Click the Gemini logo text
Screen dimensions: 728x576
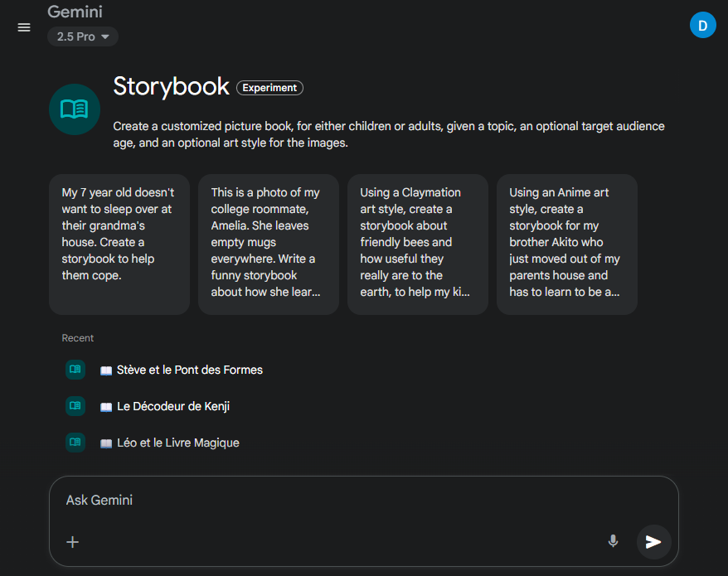coord(75,12)
